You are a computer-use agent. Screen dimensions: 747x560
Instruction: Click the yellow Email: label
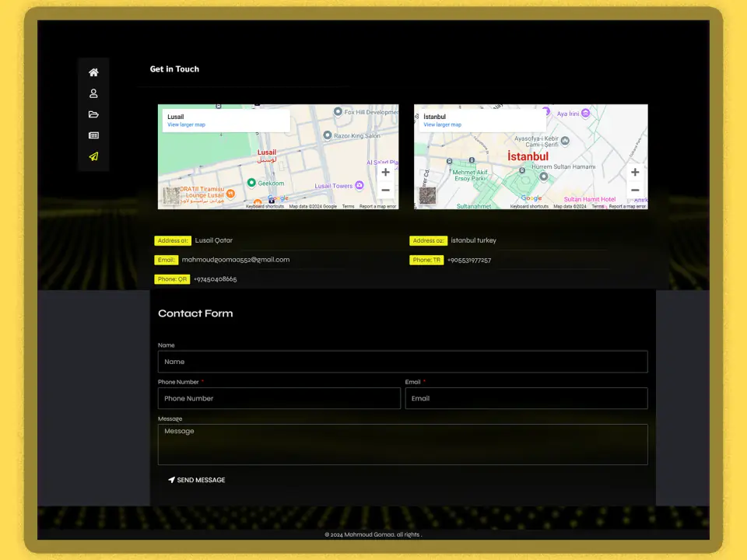pos(167,260)
